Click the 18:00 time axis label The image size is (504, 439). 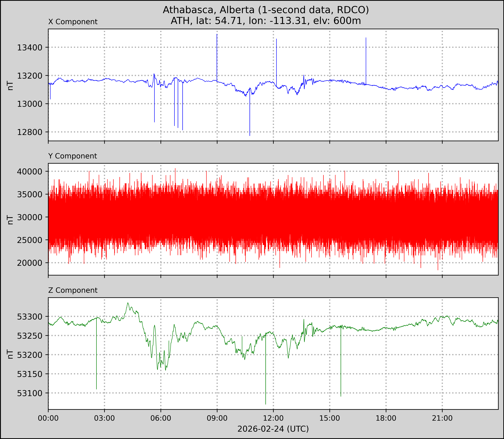[386, 418]
